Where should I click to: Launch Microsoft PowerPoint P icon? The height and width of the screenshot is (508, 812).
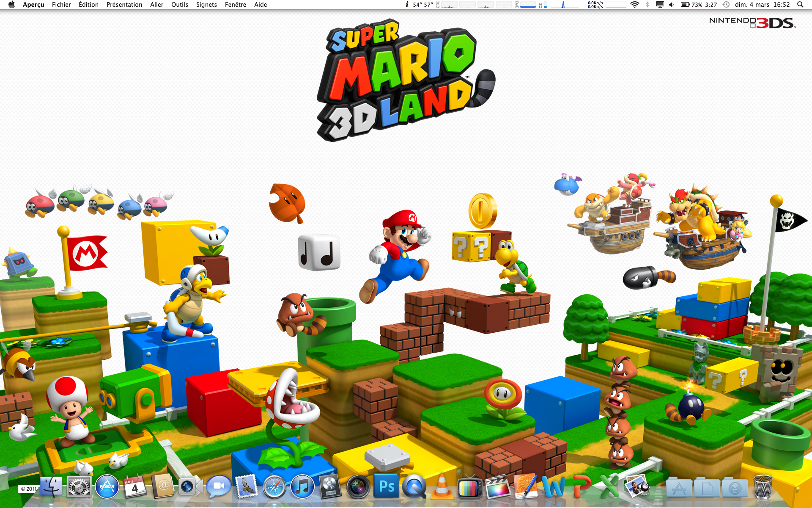click(x=582, y=486)
